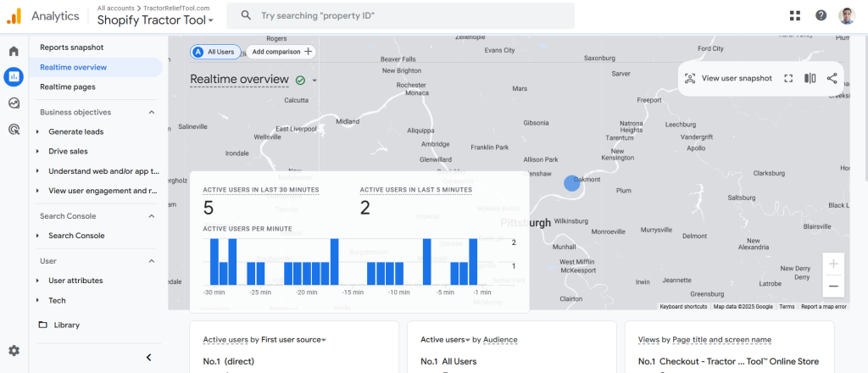The width and height of the screenshot is (868, 373).
Task: Click the All accounts breadcrumb link
Action: tap(115, 8)
